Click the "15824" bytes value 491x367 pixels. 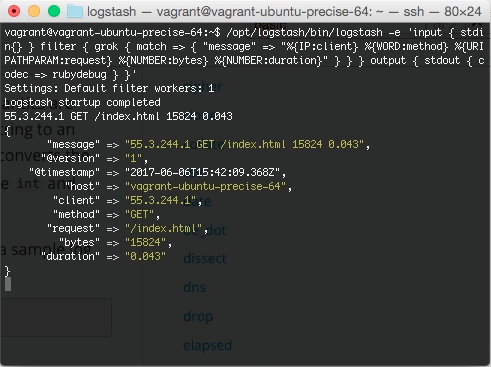point(145,242)
